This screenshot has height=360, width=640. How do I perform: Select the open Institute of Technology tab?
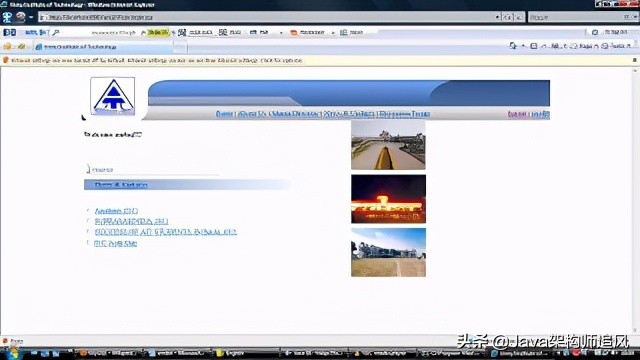[x=103, y=47]
